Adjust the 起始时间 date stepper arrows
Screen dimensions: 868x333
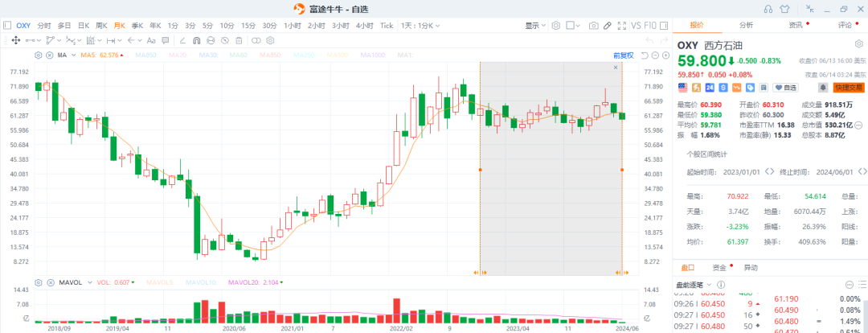point(769,172)
